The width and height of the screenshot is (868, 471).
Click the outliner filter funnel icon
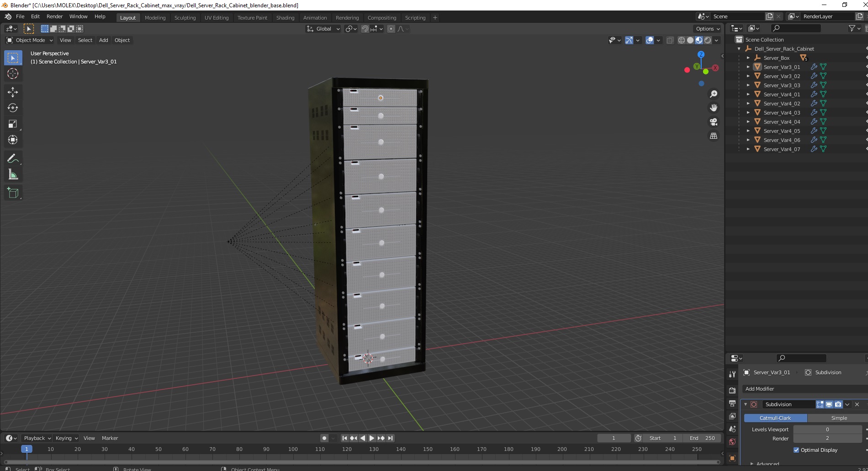click(852, 28)
